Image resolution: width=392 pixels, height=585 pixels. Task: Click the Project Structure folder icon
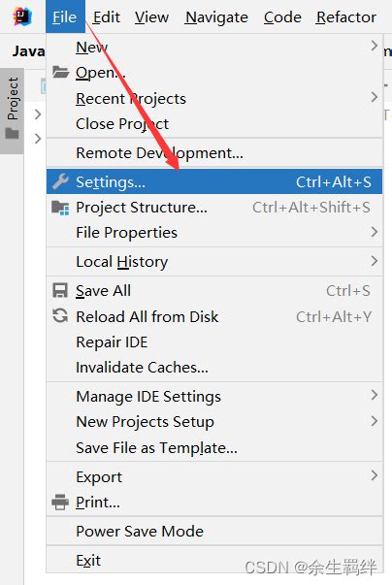pyautogui.click(x=60, y=208)
